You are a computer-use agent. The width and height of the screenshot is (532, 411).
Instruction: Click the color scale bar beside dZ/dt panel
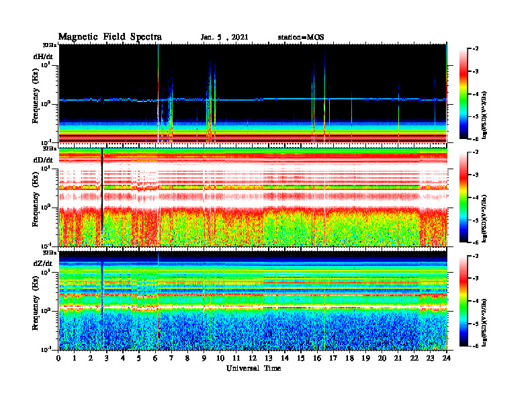(x=463, y=301)
